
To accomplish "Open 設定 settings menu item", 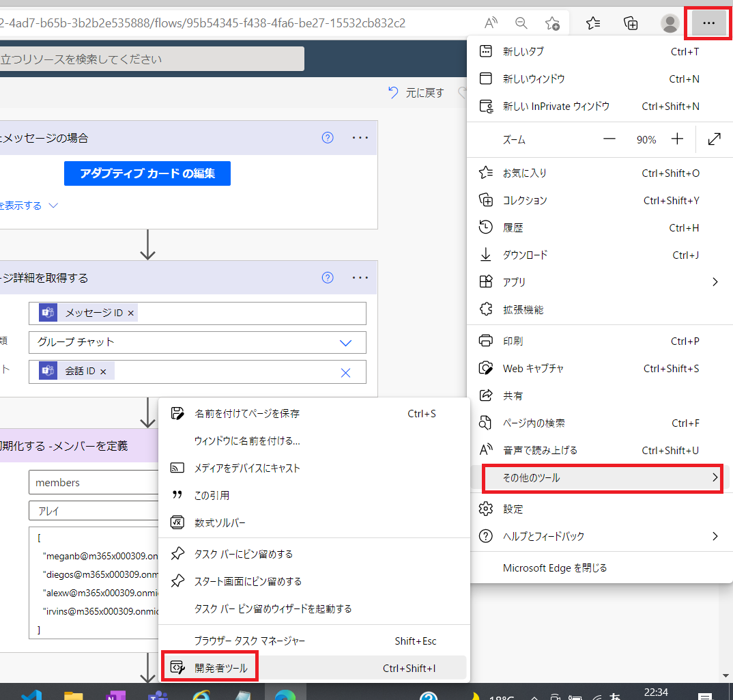I will [600, 509].
